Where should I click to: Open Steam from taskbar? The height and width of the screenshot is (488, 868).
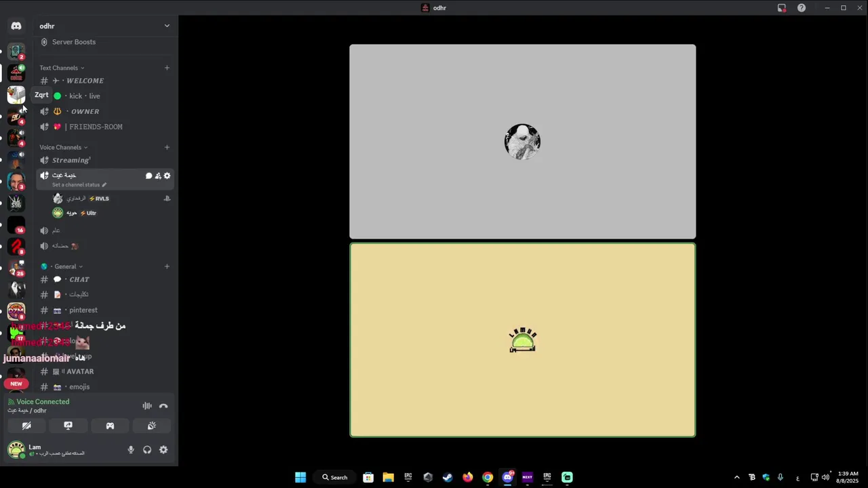pyautogui.click(x=448, y=477)
